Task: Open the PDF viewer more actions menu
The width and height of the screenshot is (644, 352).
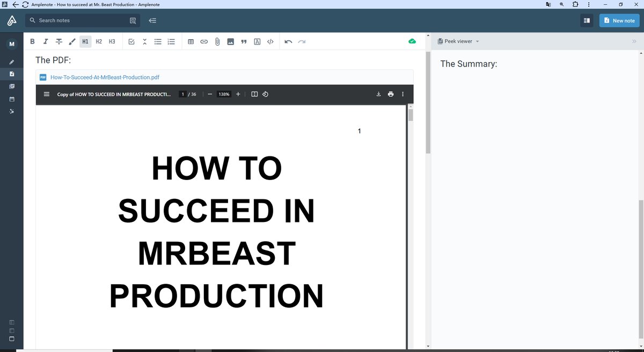Action: [x=402, y=94]
